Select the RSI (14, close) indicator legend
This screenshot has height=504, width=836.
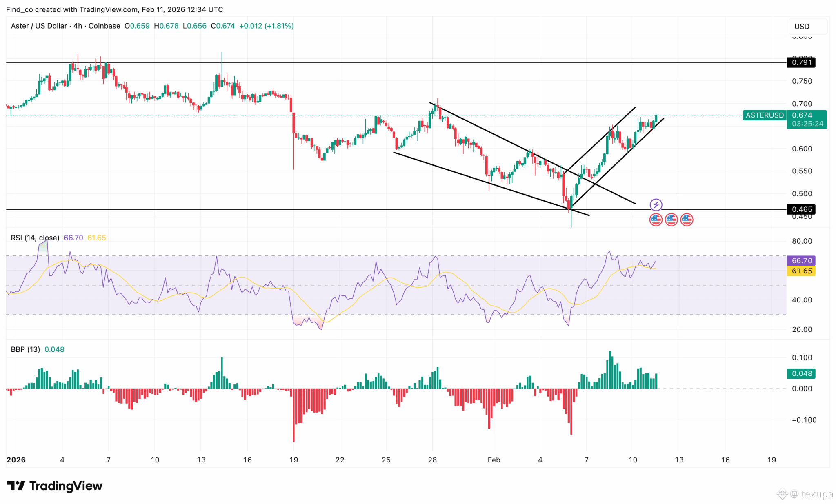tap(35, 238)
